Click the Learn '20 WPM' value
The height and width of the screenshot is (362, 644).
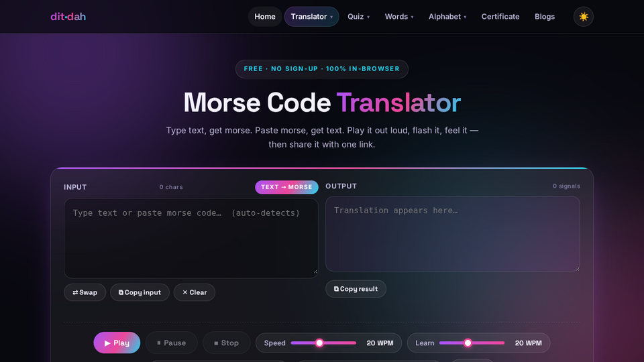528,343
